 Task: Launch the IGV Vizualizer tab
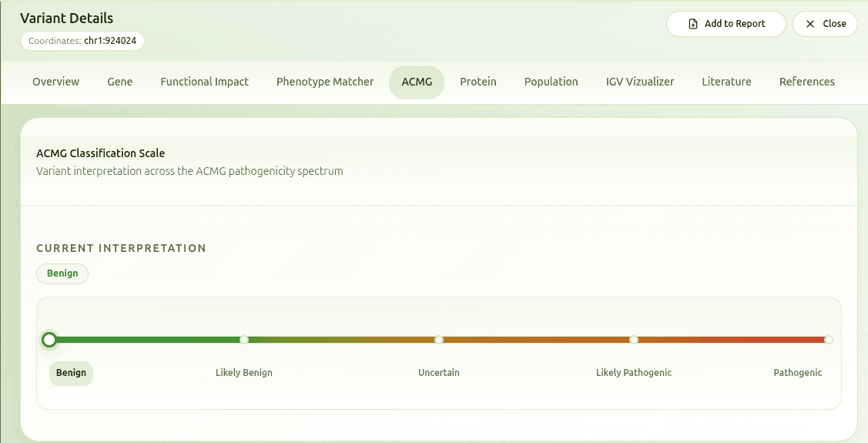(640, 82)
